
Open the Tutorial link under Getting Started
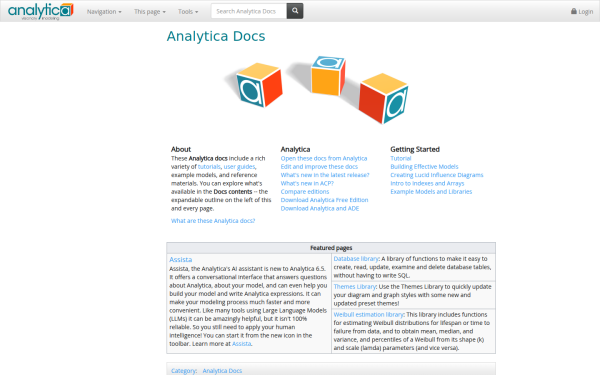pyautogui.click(x=401, y=158)
